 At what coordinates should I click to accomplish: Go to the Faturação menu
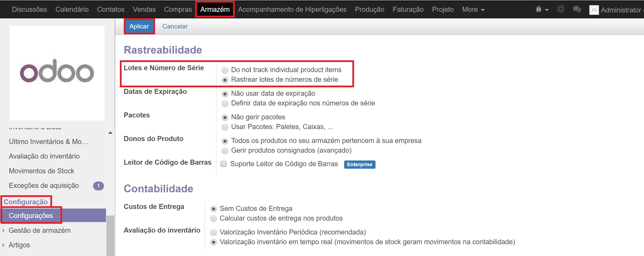[408, 9]
